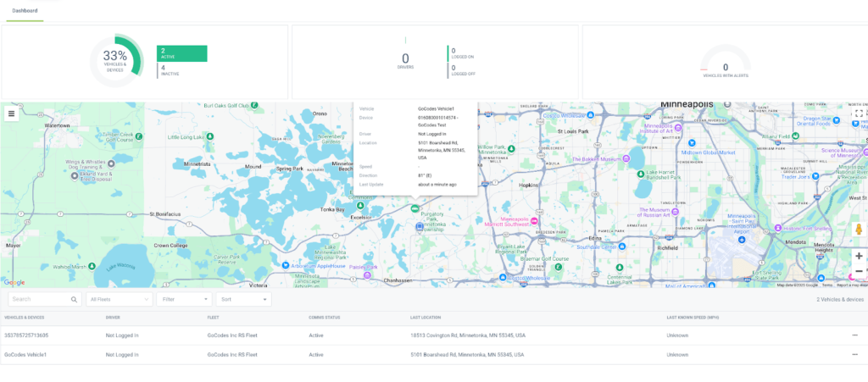
Task: Select Trader Joe's shopping pin
Action: click(x=815, y=176)
